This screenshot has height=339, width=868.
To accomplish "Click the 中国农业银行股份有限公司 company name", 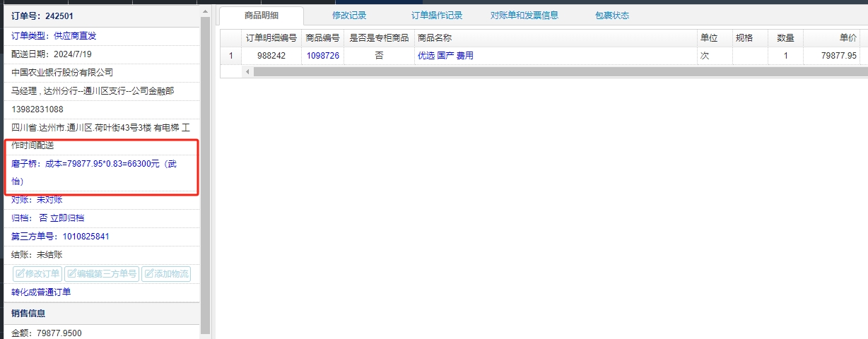I will [x=62, y=72].
